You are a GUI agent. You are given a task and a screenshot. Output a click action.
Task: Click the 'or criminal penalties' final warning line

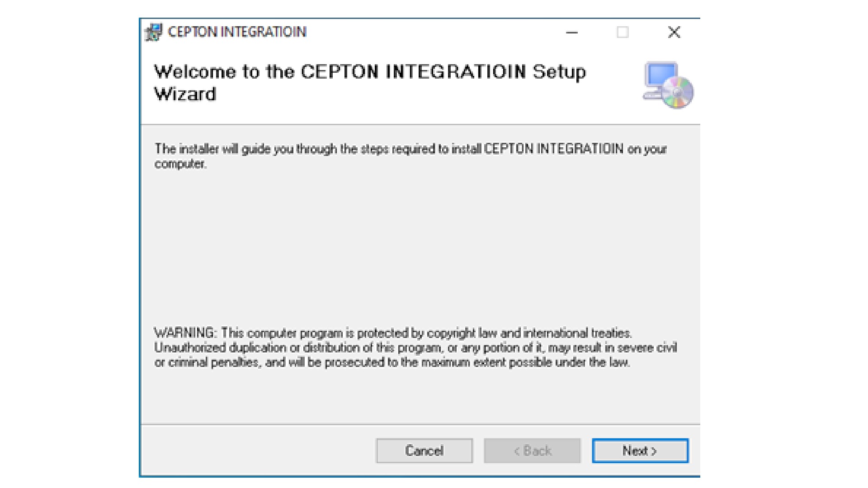click(392, 362)
